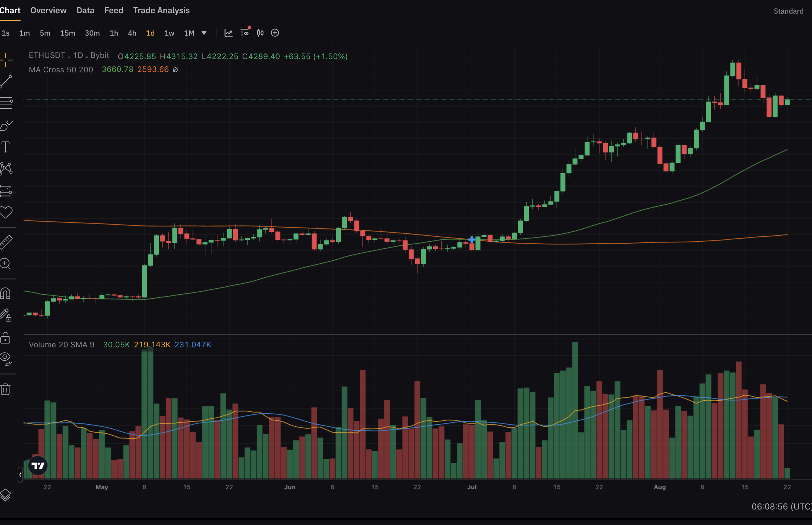Expand the more timeframes dropdown arrow
812x525 pixels.
[x=204, y=33]
